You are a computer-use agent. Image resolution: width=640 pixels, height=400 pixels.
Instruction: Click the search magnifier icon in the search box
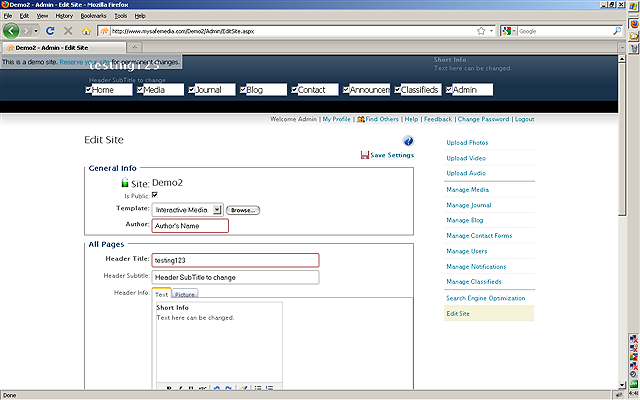tap(616, 31)
